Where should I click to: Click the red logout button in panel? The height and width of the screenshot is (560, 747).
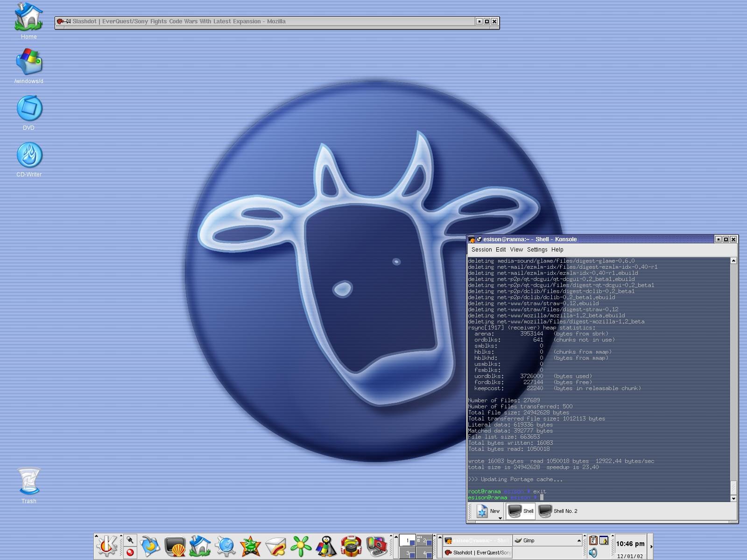(130, 552)
